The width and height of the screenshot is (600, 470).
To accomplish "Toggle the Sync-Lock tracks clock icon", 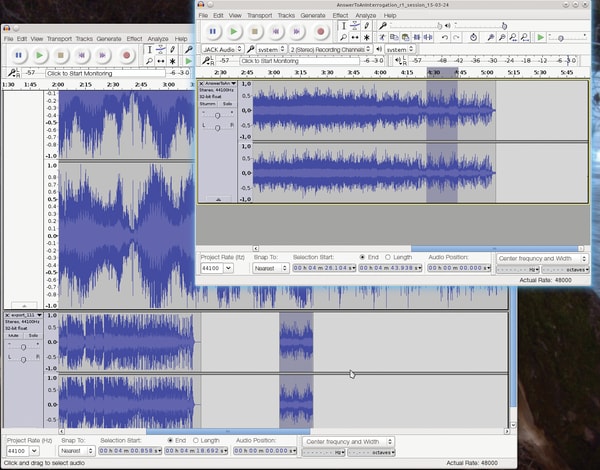I will click(x=473, y=37).
